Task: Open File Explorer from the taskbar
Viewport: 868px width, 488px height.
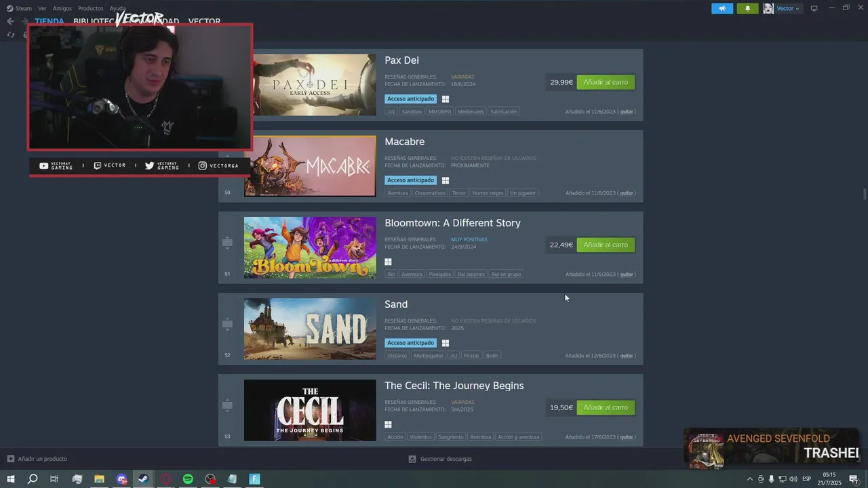Action: pyautogui.click(x=99, y=479)
